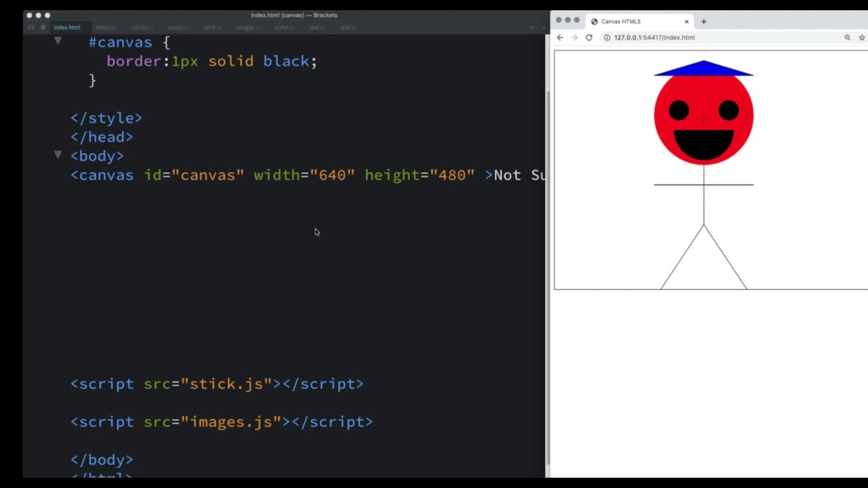This screenshot has width=868, height=488.
Task: Switch to the spin.js editor tab
Action: pyautogui.click(x=348, y=28)
